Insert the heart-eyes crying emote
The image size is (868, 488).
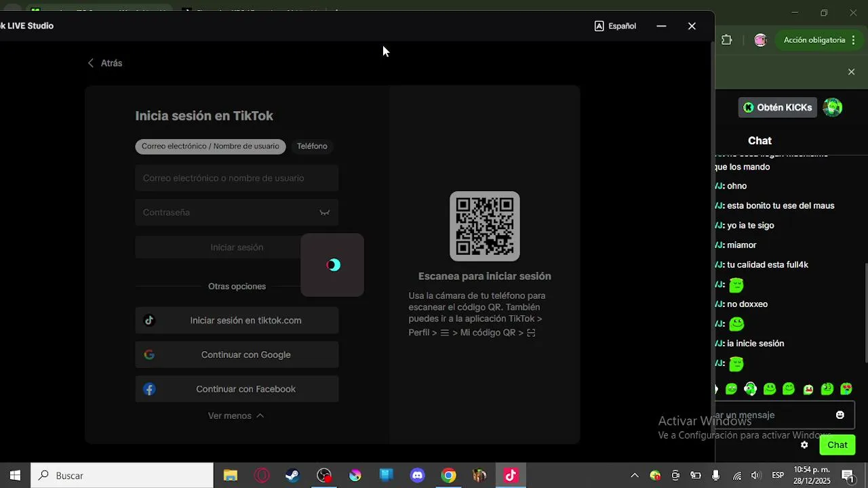coord(846,389)
